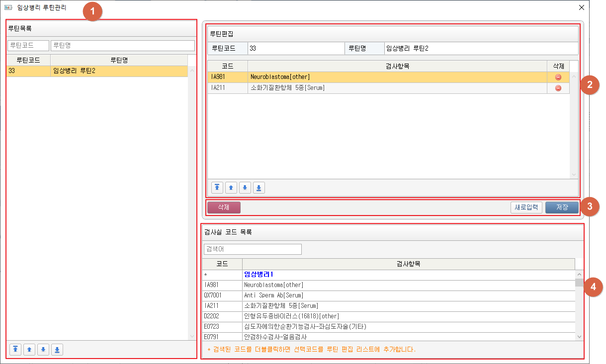
Task: Move test item up one in 루틴편집
Action: pyautogui.click(x=231, y=188)
